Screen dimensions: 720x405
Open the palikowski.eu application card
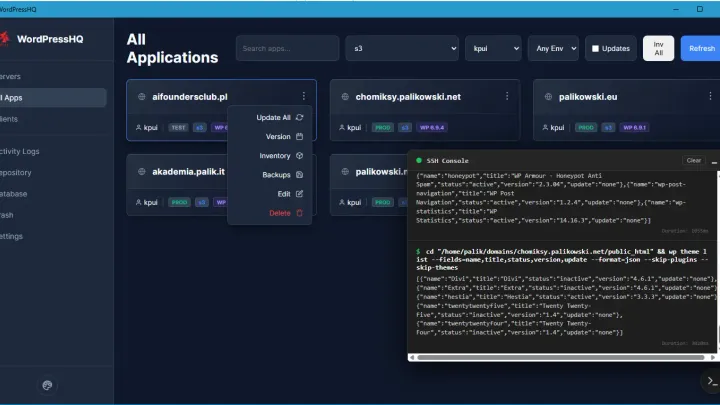coord(626,110)
